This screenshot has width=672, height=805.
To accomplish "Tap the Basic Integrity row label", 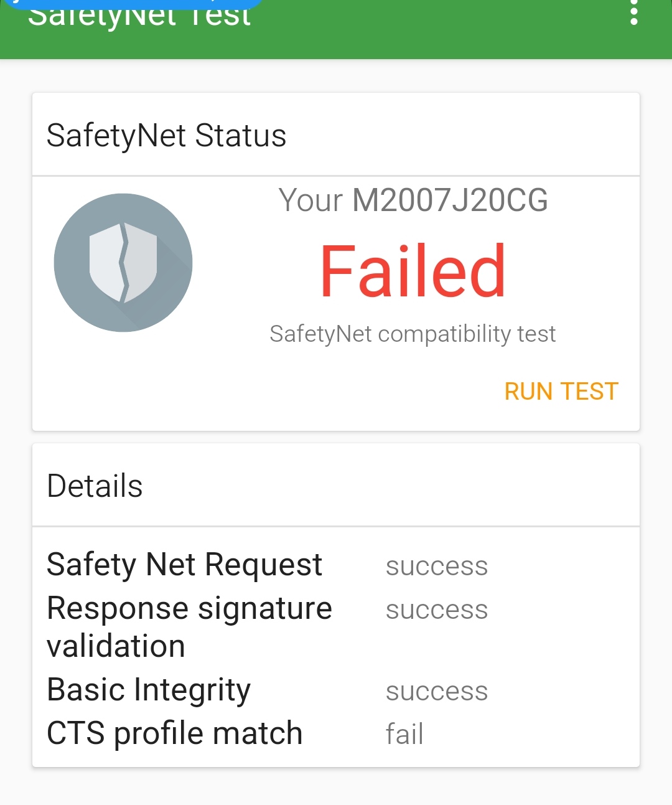I will (x=149, y=690).
